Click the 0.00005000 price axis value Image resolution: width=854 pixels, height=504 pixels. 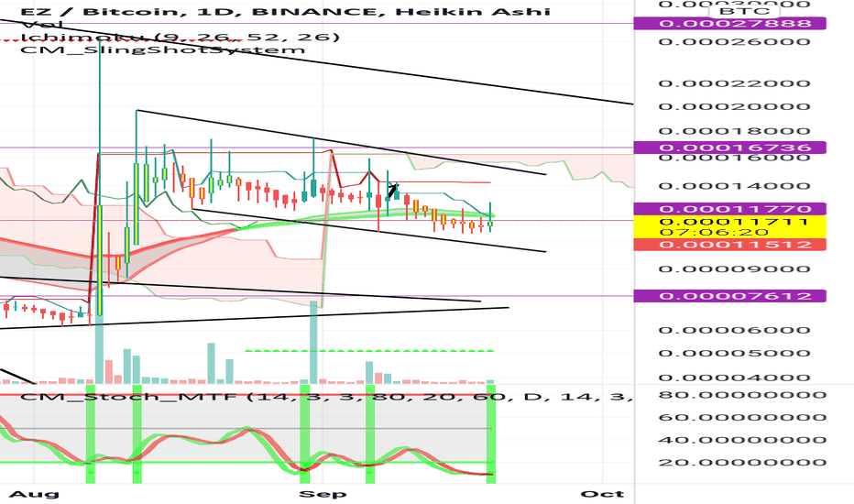[734, 353]
